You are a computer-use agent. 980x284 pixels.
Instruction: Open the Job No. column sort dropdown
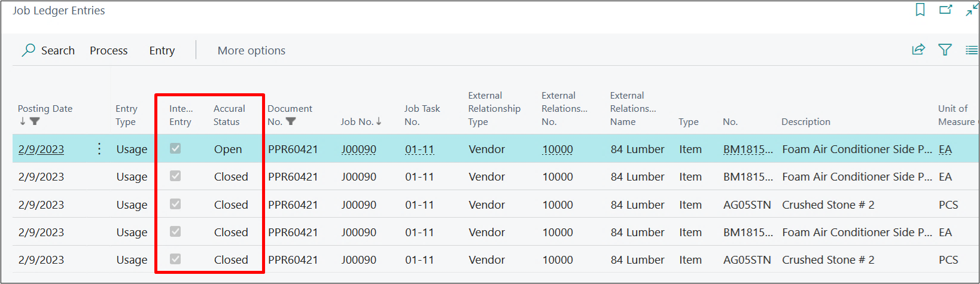(361, 121)
